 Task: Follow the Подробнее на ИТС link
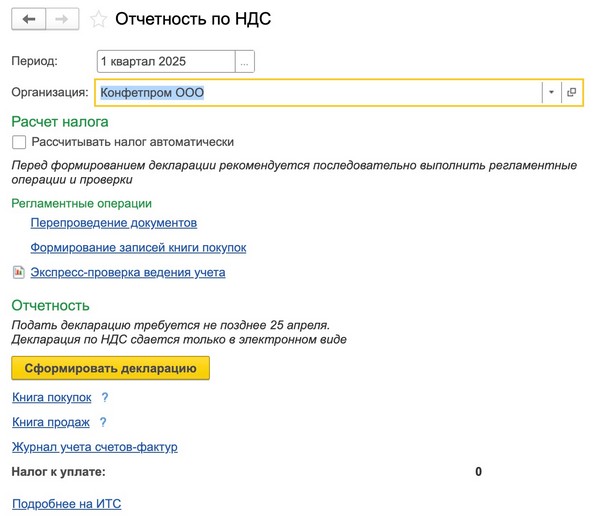[x=66, y=504]
